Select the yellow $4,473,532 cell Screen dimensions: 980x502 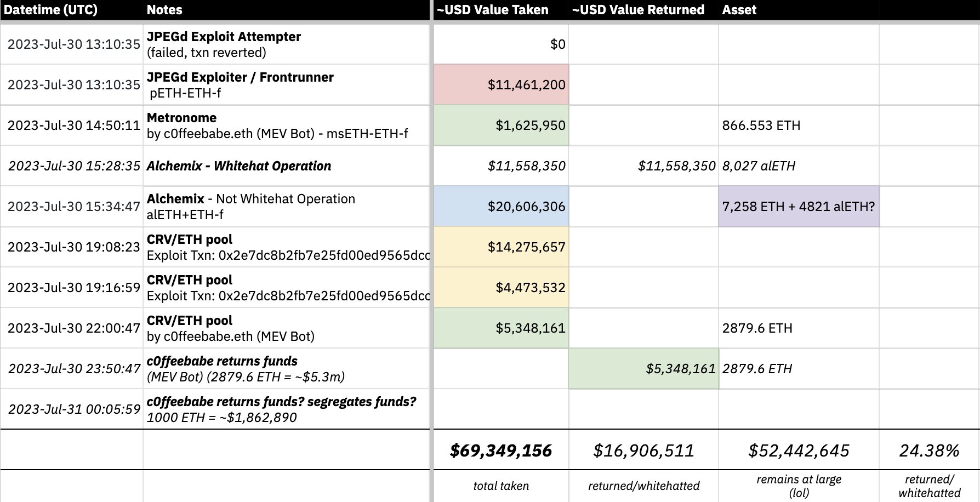coord(501,288)
